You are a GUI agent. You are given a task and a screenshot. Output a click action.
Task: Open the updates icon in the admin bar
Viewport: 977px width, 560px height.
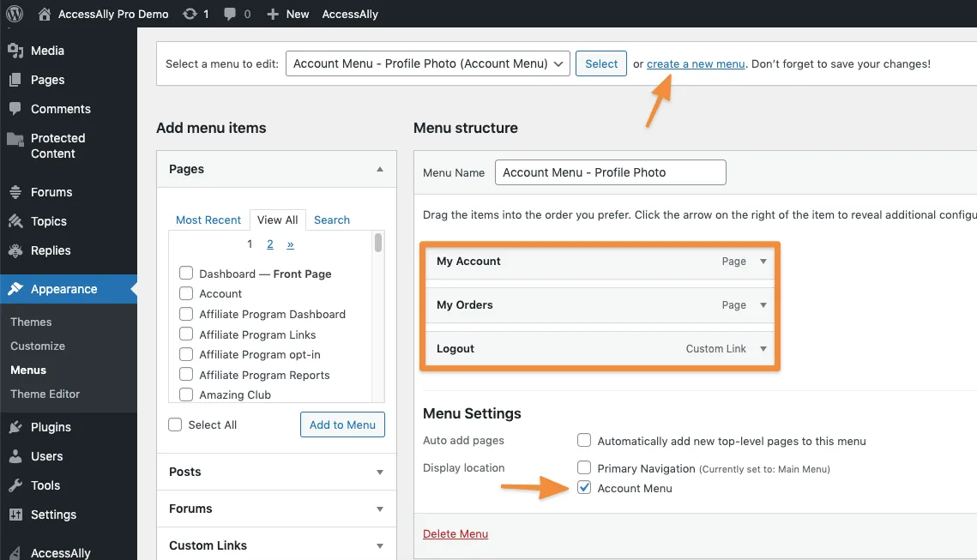tap(190, 13)
